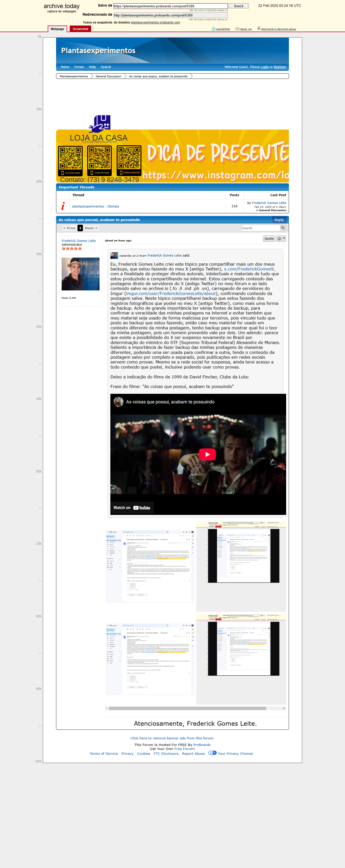
Task: Open plantasexperimentos.proboards.com domain link
Action: click(155, 22)
